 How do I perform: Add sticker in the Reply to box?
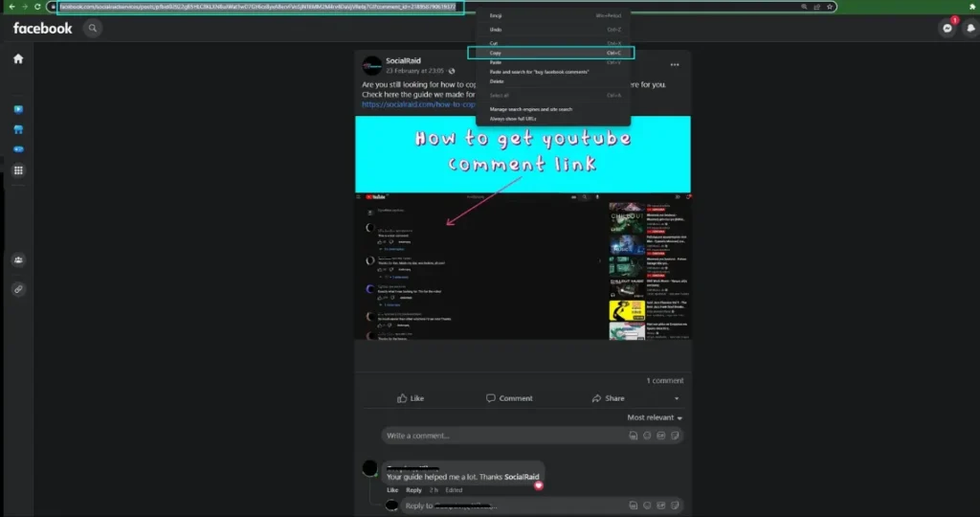tap(675, 506)
